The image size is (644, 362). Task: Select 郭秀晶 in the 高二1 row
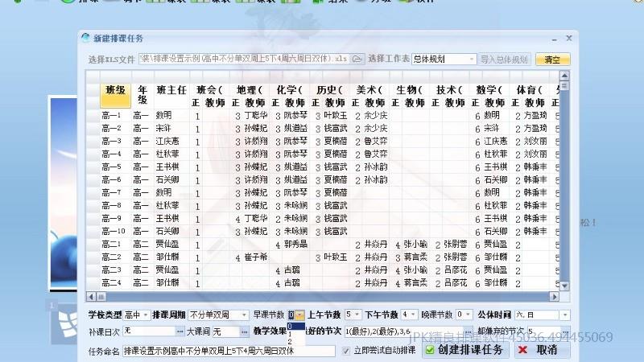(295, 245)
